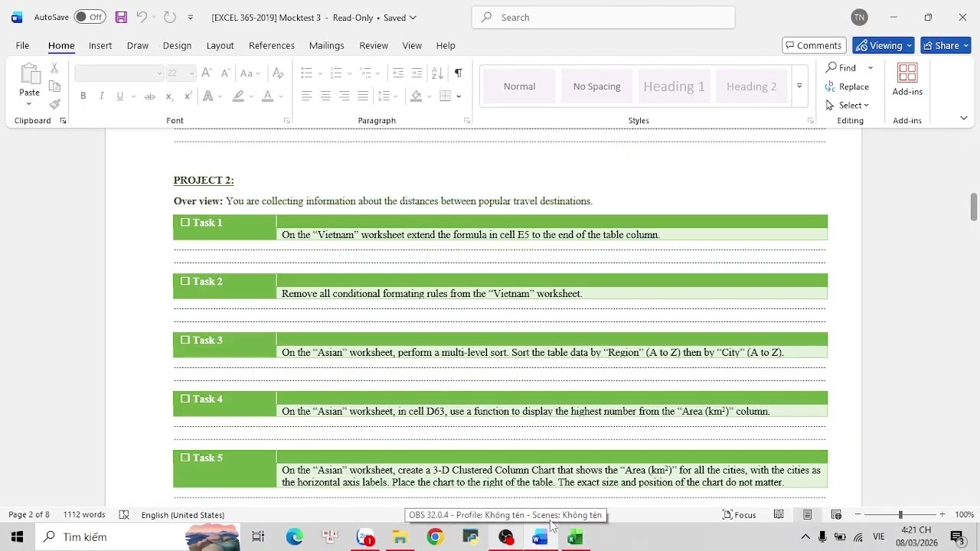Screen dimensions: 980x551
Task: Collapse the ribbon with chevron
Action: [963, 118]
